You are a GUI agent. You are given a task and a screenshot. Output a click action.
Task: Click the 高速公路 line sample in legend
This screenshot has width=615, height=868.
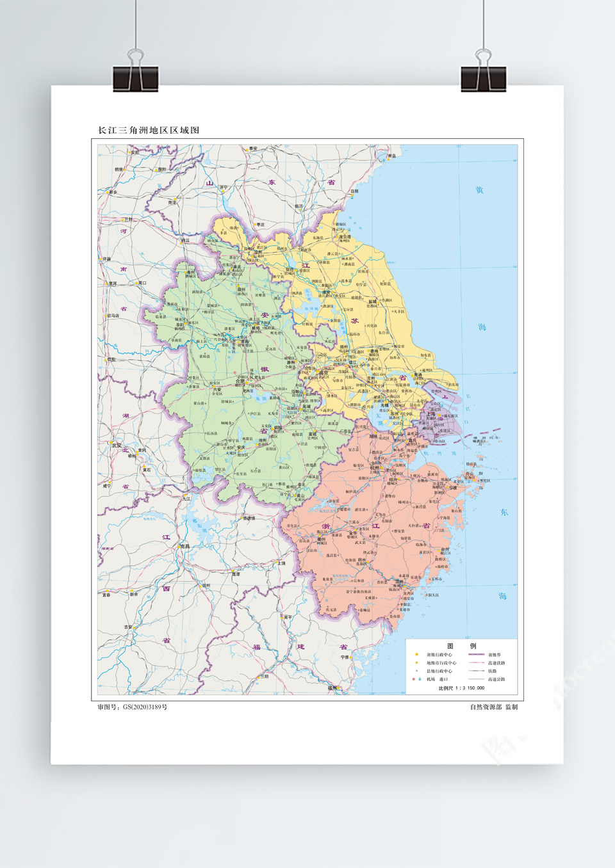pyautogui.click(x=476, y=679)
